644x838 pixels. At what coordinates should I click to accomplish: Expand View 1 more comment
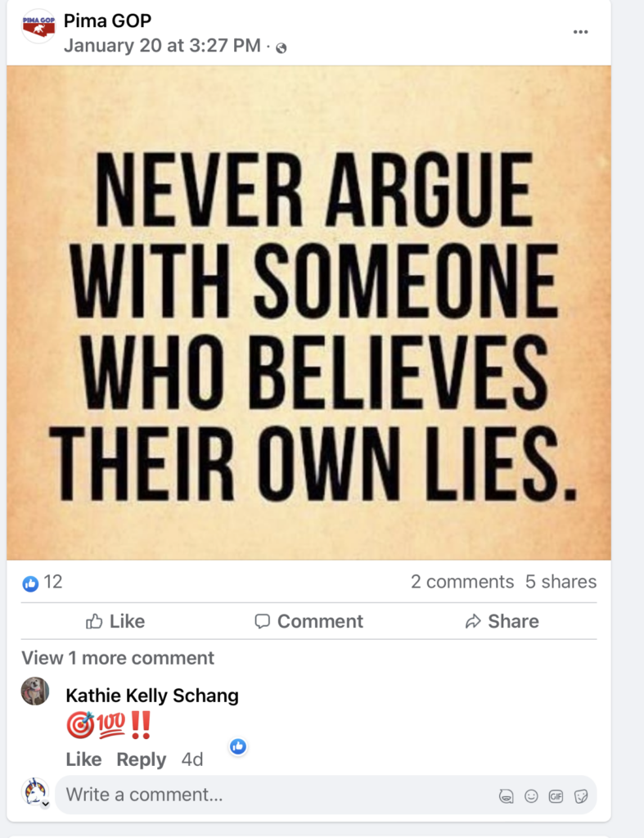(118, 657)
